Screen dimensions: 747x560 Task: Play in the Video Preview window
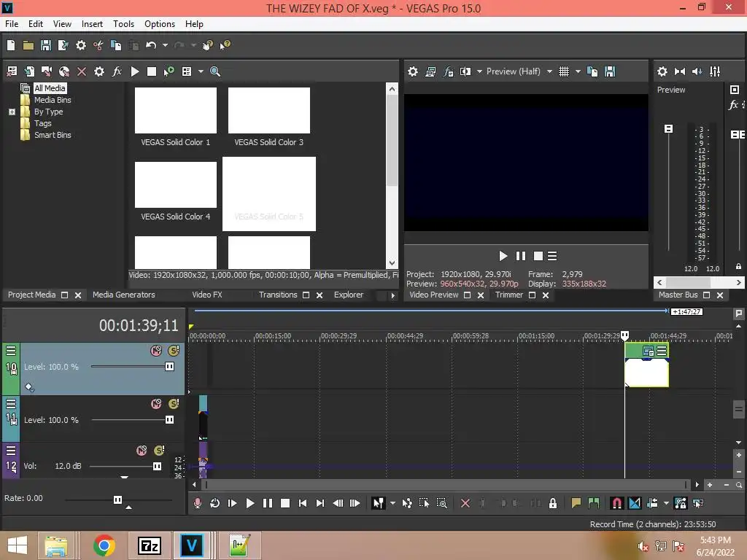[x=503, y=256]
